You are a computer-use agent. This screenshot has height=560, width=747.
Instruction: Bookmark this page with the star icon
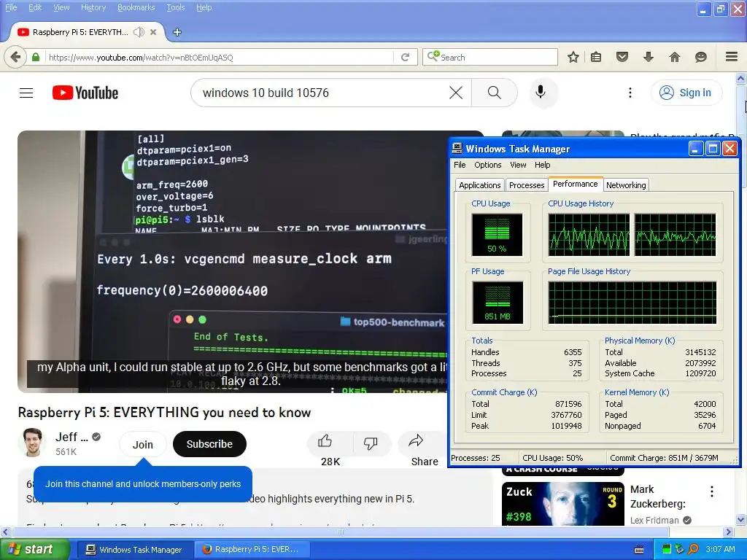point(573,57)
